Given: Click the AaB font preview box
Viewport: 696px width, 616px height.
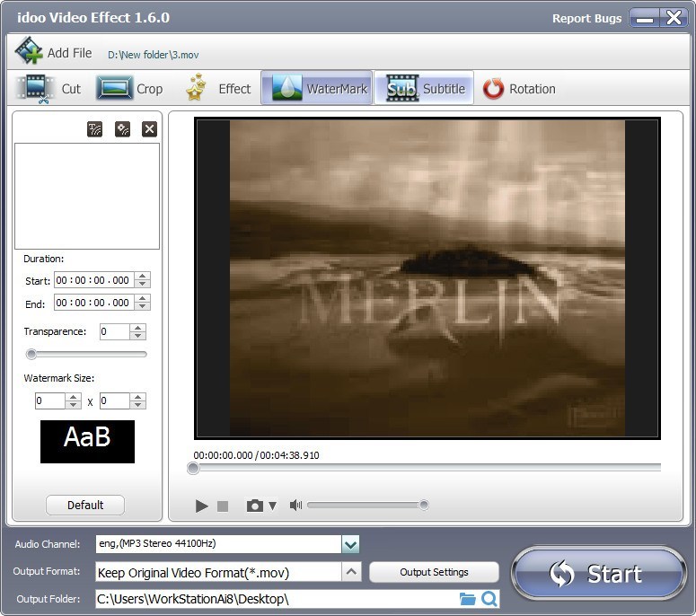Looking at the screenshot, I should point(87,442).
